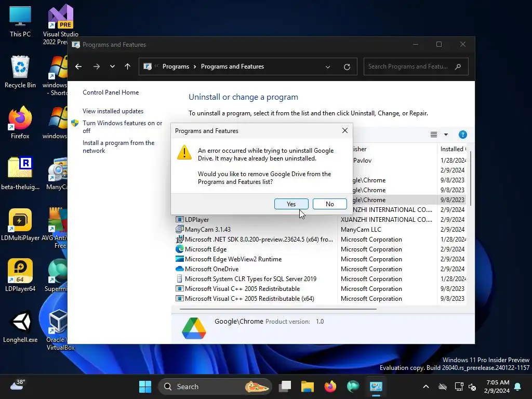Click the Microsoft Edge row icon

179,249
